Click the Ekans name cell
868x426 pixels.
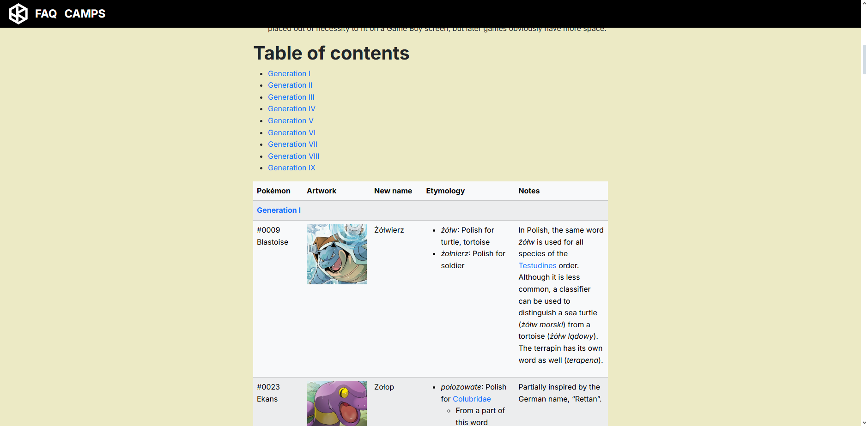tap(267, 399)
